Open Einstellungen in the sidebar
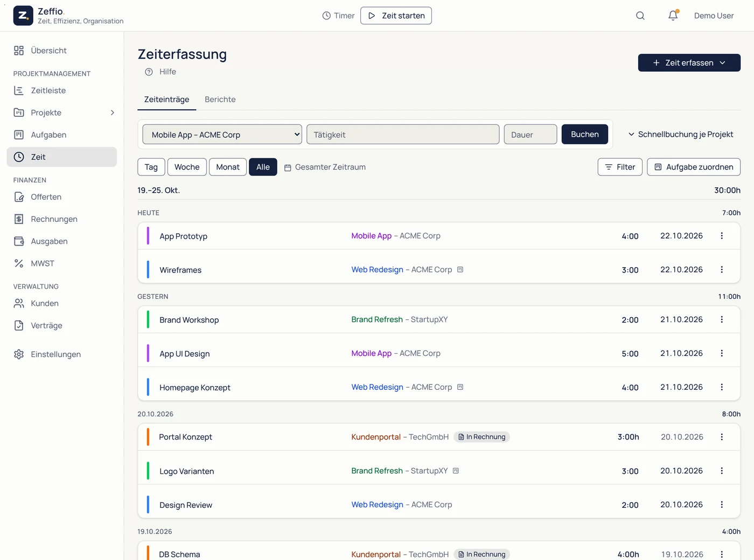Image resolution: width=754 pixels, height=560 pixels. click(62, 354)
